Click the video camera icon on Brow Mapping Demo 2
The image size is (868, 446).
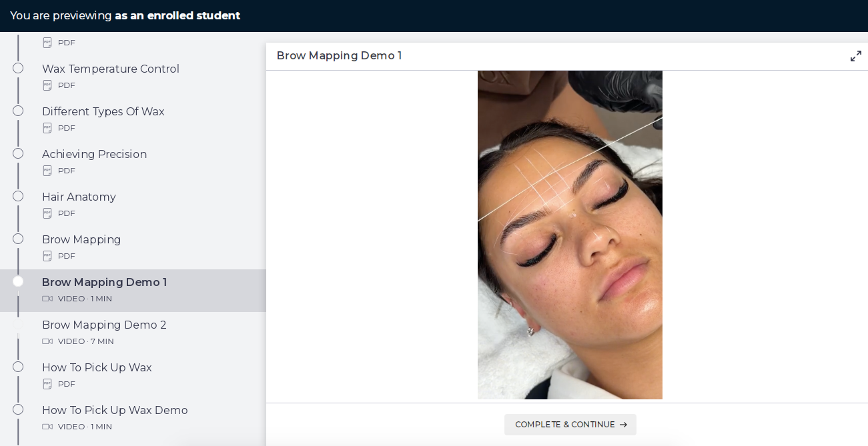click(47, 341)
